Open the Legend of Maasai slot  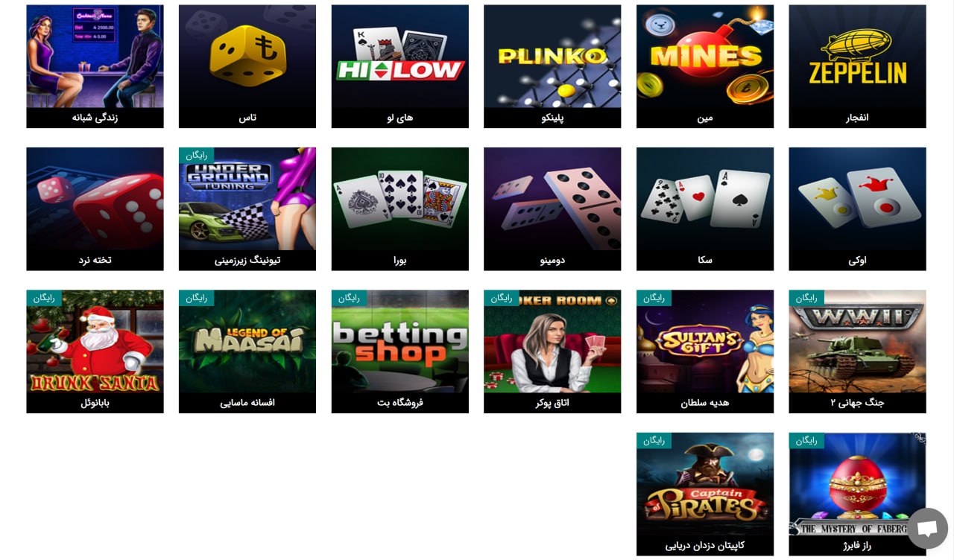coord(247,351)
